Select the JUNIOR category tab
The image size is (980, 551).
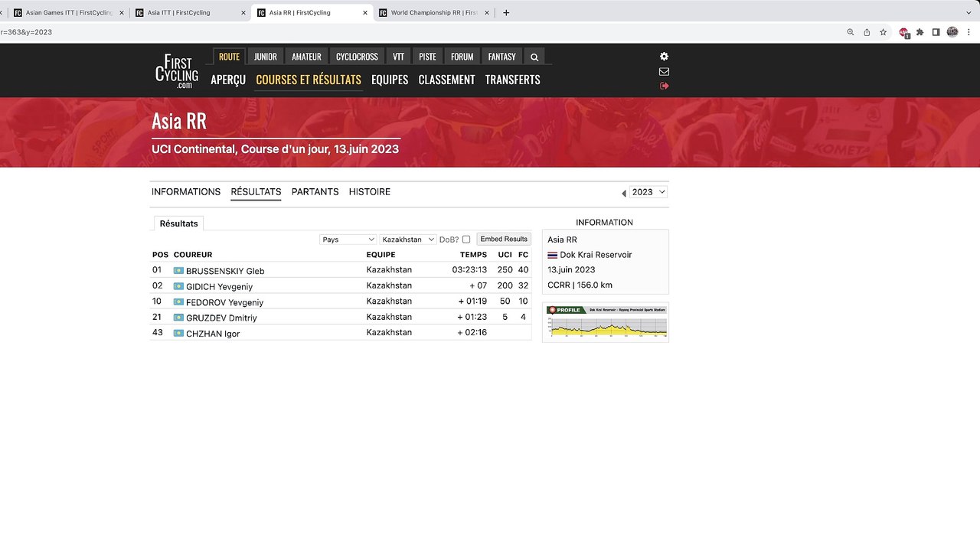point(266,57)
